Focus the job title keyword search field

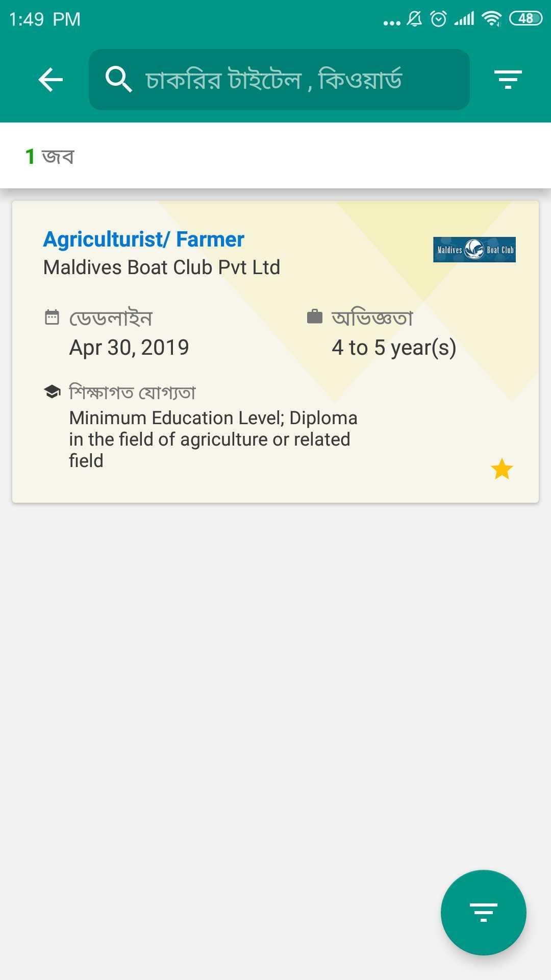pyautogui.click(x=279, y=80)
